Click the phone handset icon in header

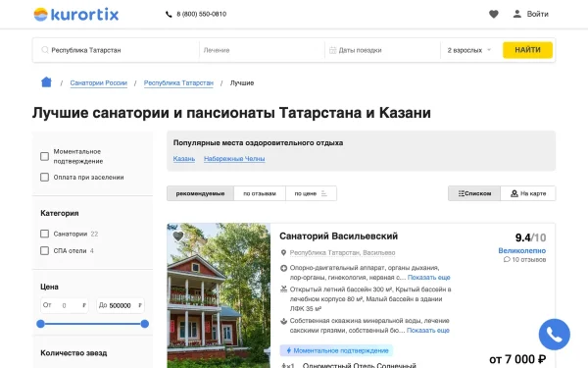pos(169,15)
